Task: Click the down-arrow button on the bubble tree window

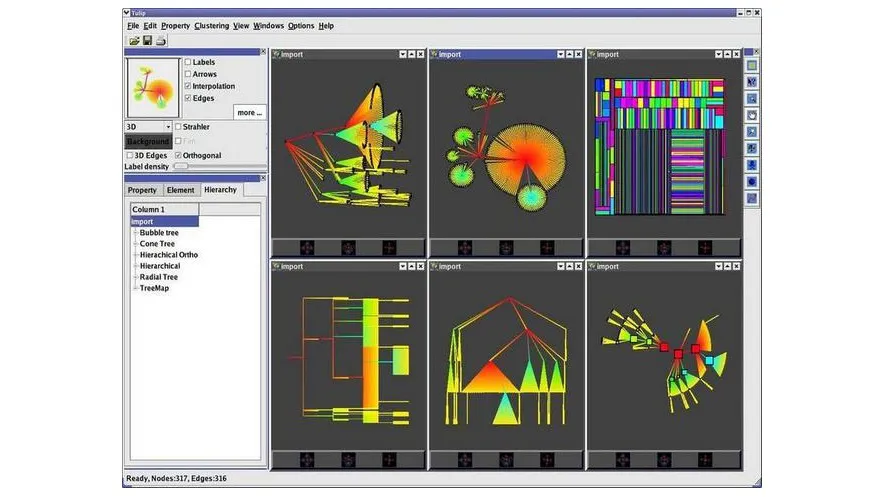Action: click(560, 54)
